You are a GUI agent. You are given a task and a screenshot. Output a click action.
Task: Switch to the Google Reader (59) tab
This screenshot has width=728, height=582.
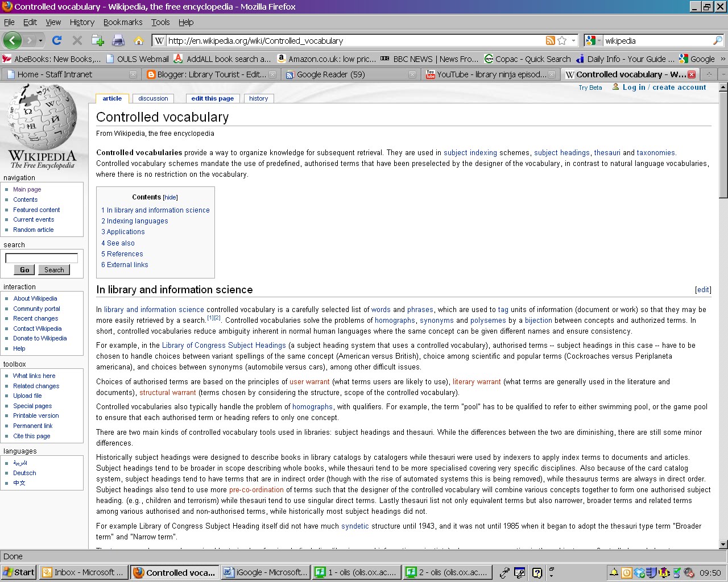tap(350, 74)
